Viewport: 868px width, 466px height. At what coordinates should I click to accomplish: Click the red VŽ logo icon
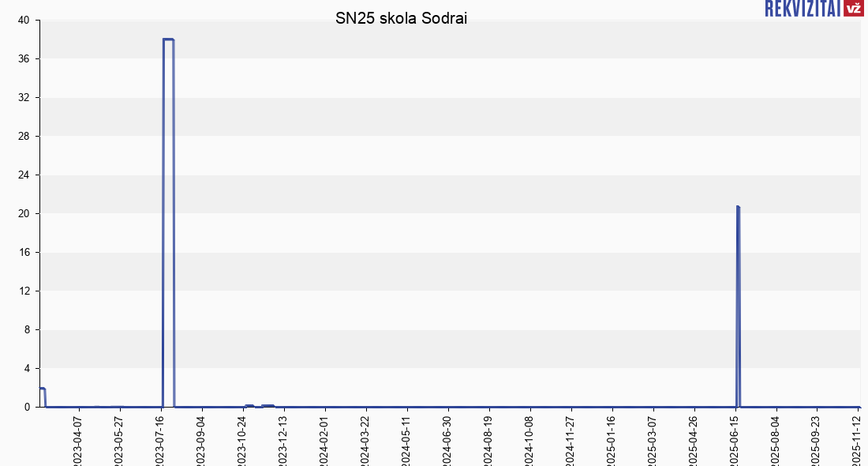pos(853,9)
